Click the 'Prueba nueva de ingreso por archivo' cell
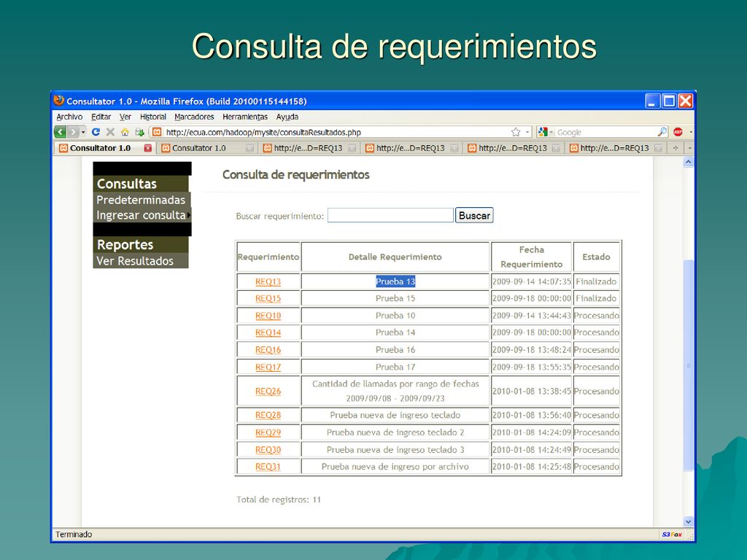Image resolution: width=747 pixels, height=560 pixels. (395, 467)
